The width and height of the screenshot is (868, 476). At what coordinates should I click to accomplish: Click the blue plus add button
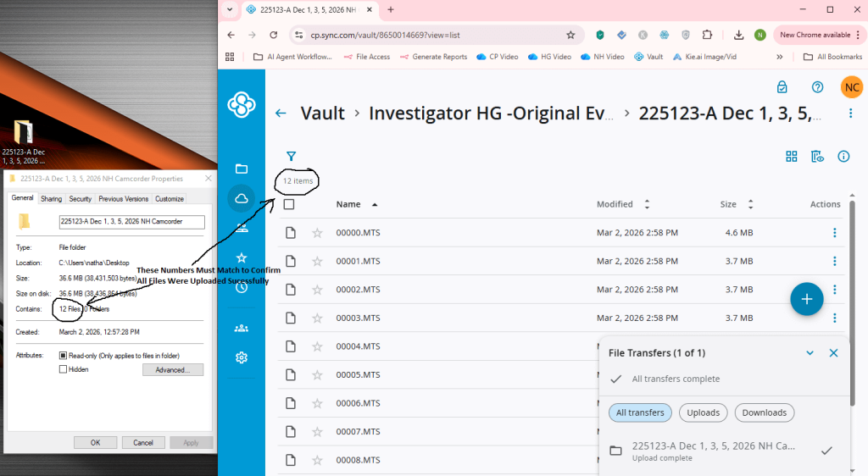(x=807, y=299)
